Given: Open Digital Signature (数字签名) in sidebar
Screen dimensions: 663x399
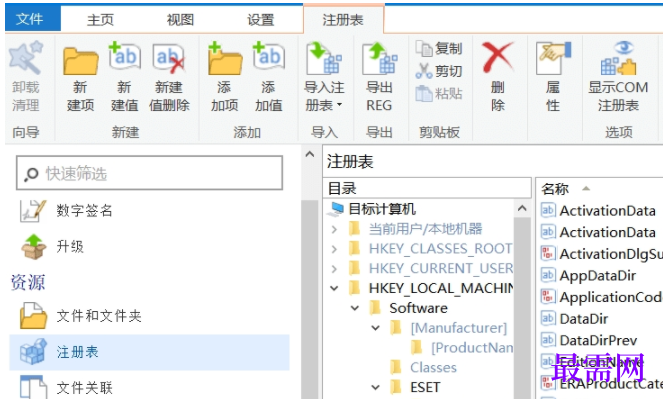Looking at the screenshot, I should [x=66, y=210].
